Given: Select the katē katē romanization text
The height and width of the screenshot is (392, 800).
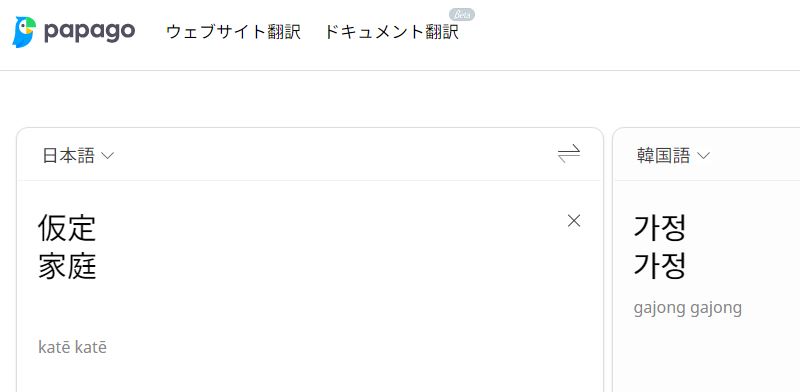Looking at the screenshot, I should (x=72, y=348).
